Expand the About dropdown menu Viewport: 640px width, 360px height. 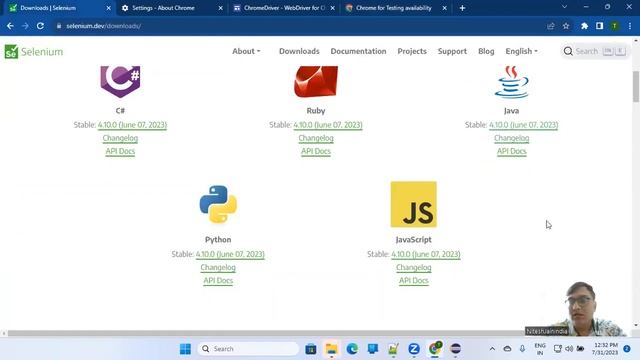coord(246,51)
